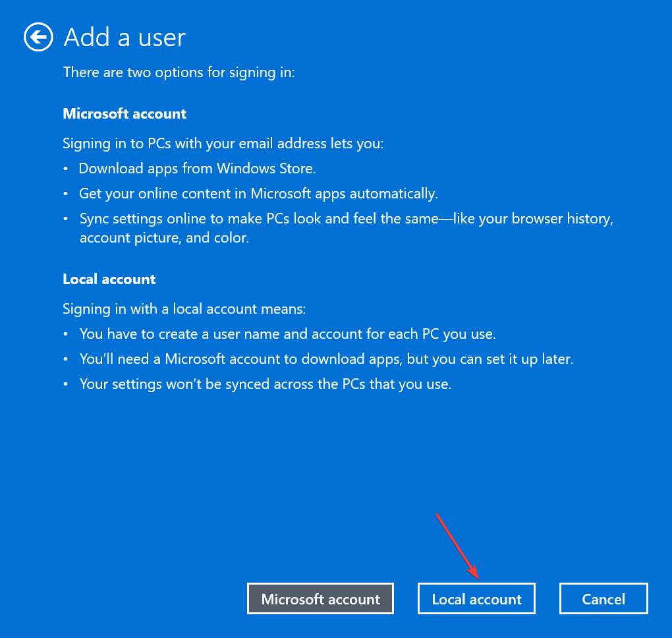Click 'You'll need a Microsoft account to download' bullet

326,359
